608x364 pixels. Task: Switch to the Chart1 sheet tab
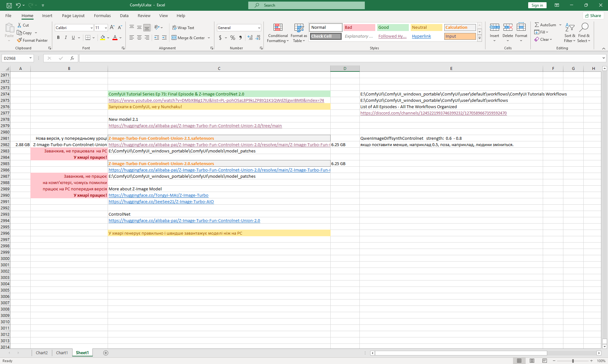[x=62, y=353]
